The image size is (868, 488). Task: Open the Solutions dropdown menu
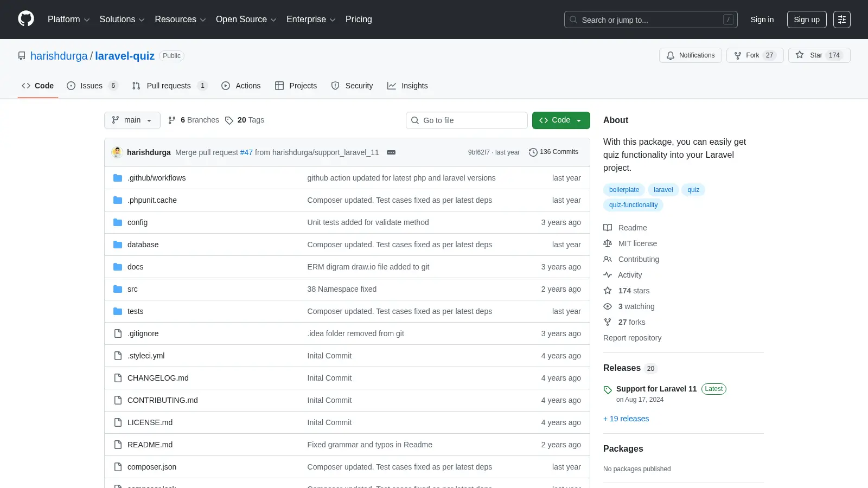coord(122,20)
